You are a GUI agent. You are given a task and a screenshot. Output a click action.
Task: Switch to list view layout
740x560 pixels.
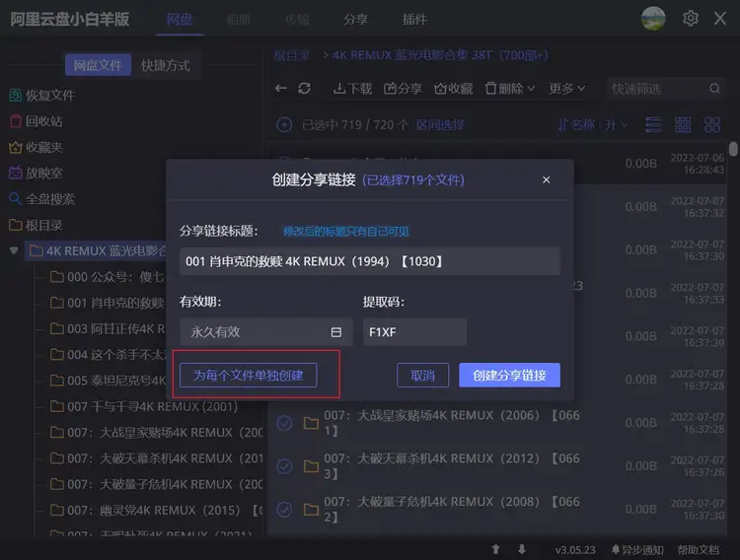coord(653,125)
